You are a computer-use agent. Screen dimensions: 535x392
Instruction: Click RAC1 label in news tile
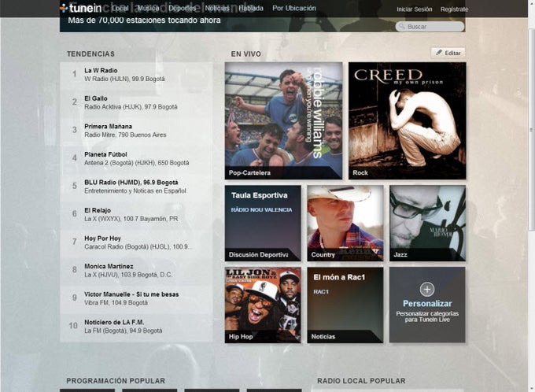point(321,291)
